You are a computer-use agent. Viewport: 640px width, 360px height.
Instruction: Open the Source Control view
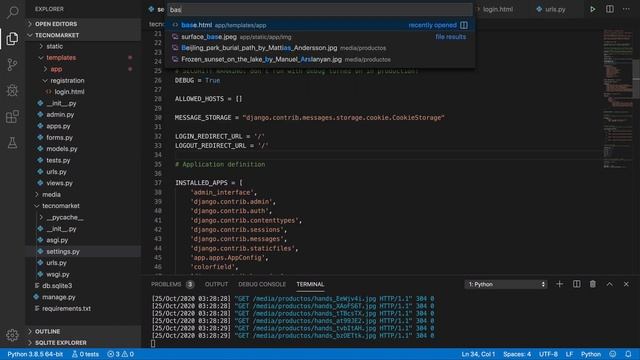[x=12, y=64]
